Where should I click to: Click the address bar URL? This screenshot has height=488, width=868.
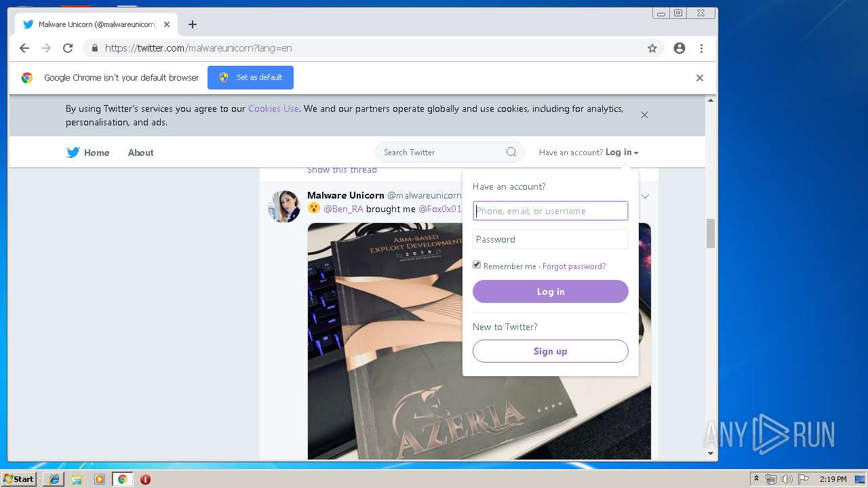(x=199, y=48)
